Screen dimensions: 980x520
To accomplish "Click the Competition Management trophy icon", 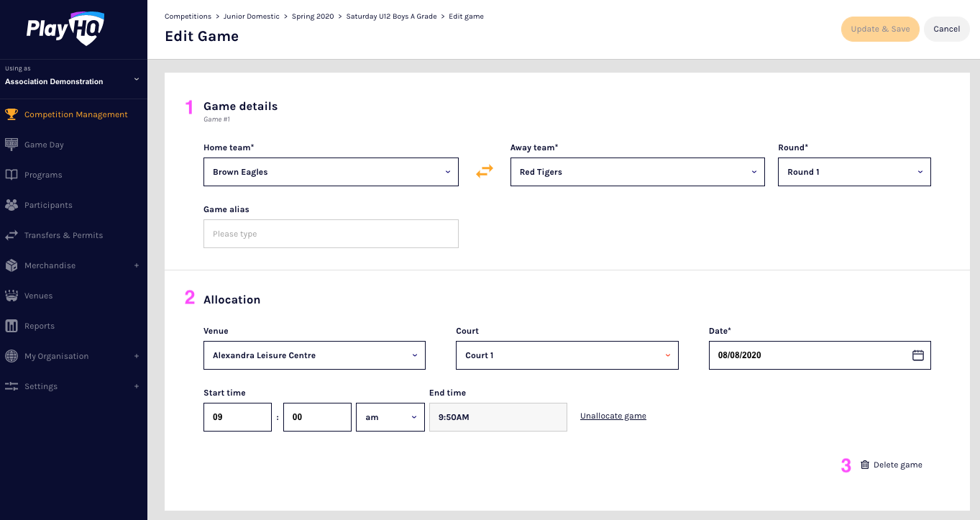I will 11,114.
